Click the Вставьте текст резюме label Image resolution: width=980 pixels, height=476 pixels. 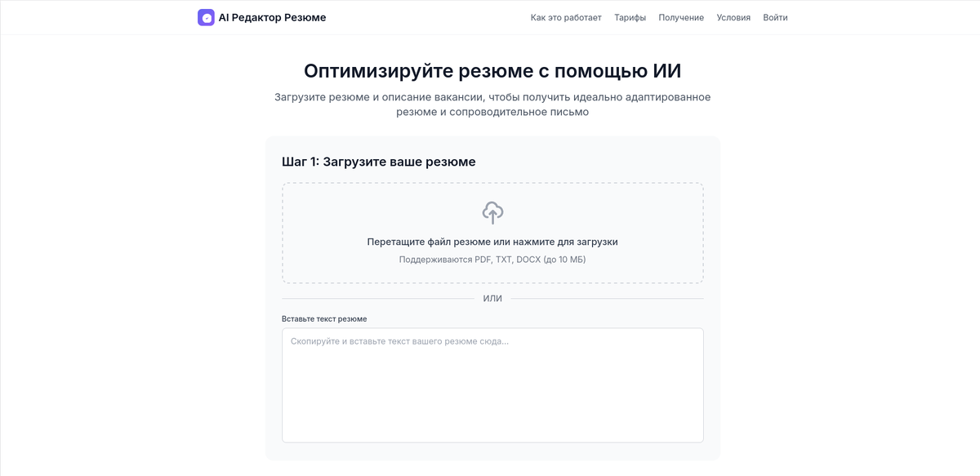click(324, 318)
